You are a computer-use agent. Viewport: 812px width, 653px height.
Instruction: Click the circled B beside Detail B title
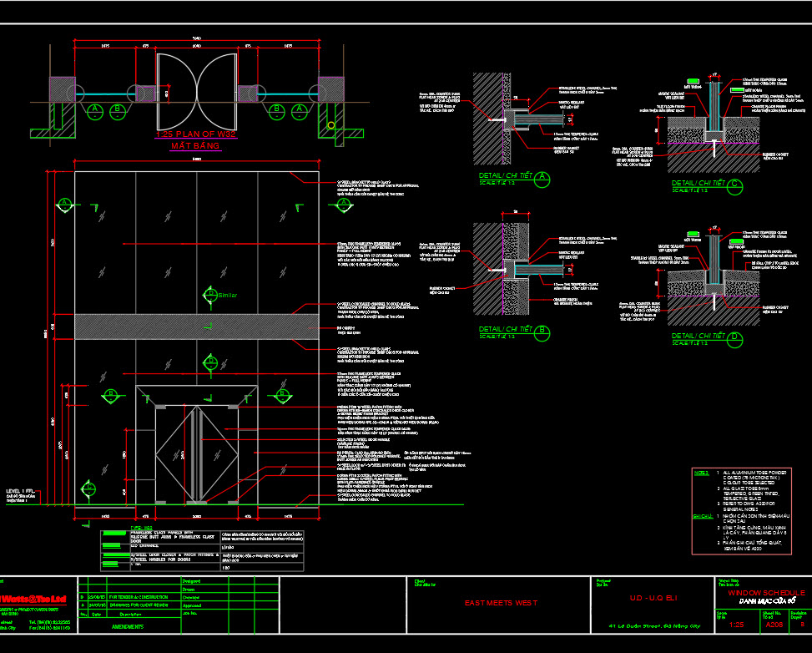pos(542,332)
